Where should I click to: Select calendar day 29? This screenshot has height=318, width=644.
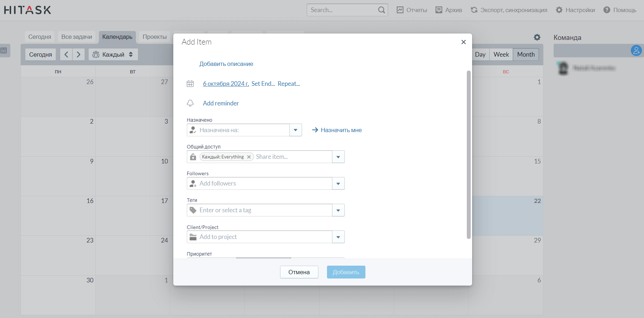coord(506,255)
